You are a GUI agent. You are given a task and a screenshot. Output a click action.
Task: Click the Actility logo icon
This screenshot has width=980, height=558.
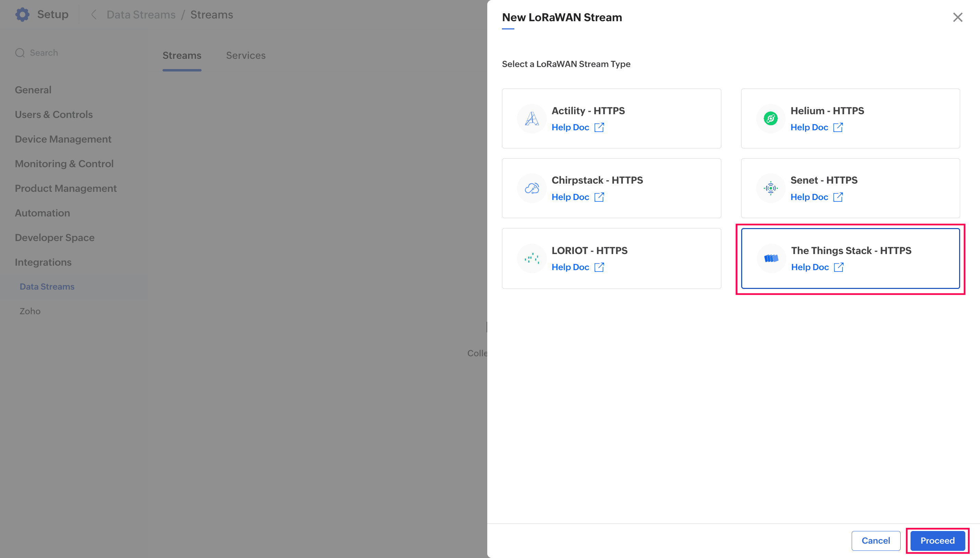click(531, 118)
